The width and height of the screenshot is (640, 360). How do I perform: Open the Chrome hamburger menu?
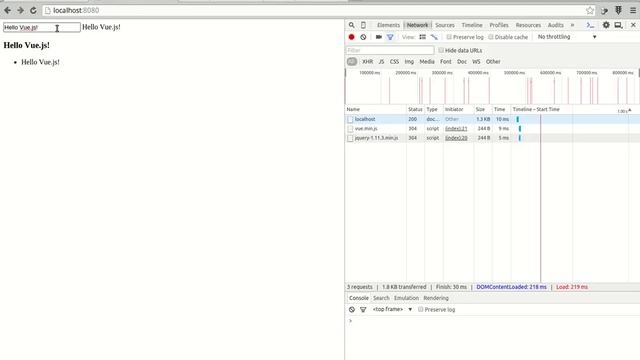(x=633, y=11)
